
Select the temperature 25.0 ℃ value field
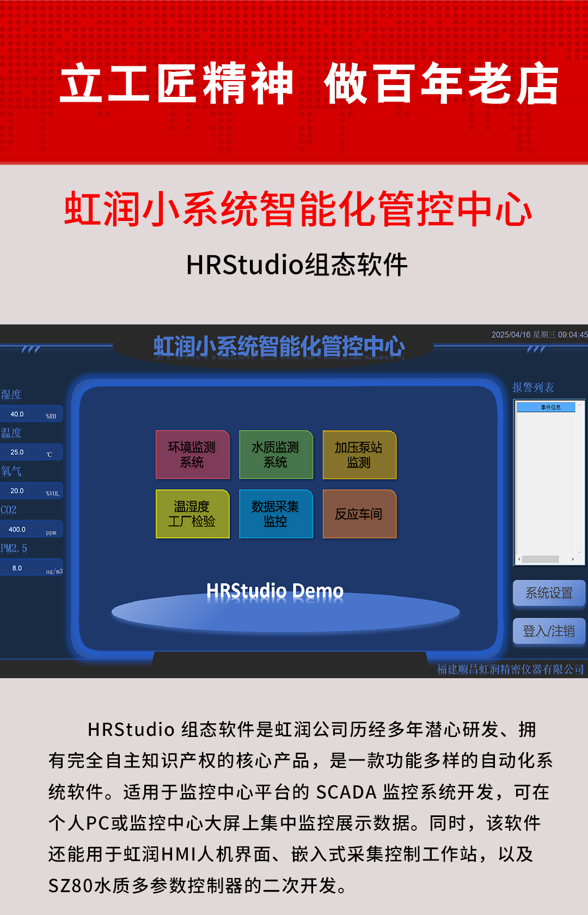[x=31, y=452]
